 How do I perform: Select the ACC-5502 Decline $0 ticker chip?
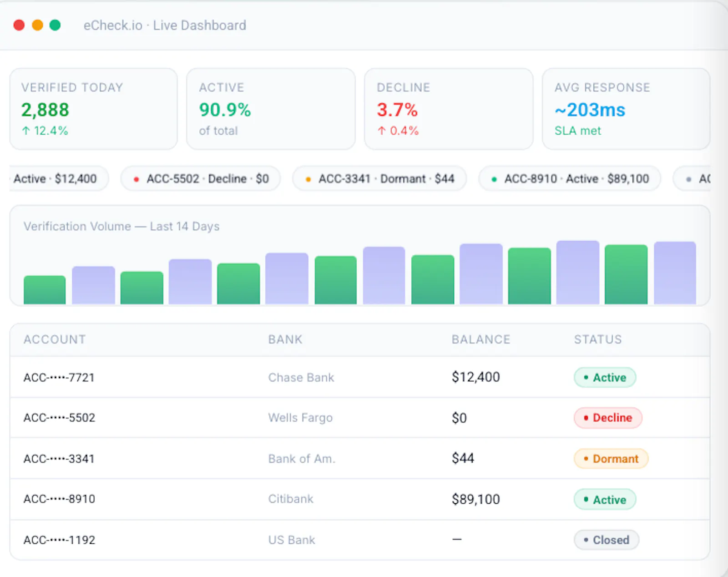200,178
